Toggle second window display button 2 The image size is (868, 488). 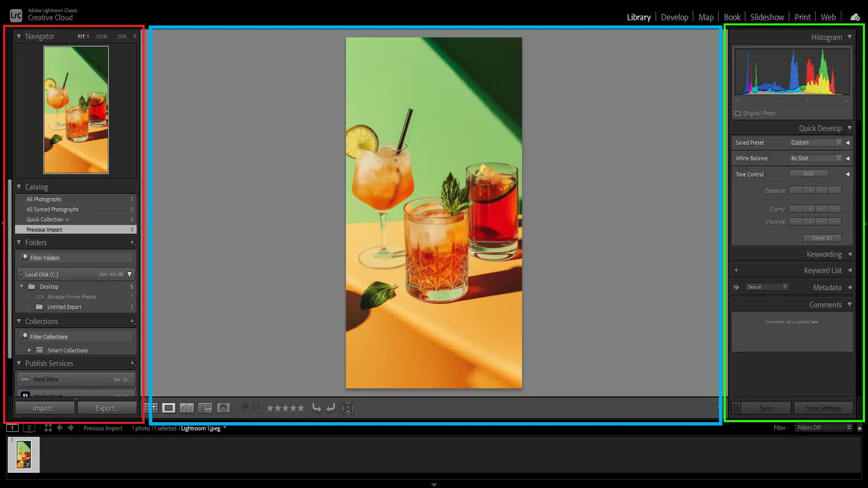pyautogui.click(x=29, y=427)
